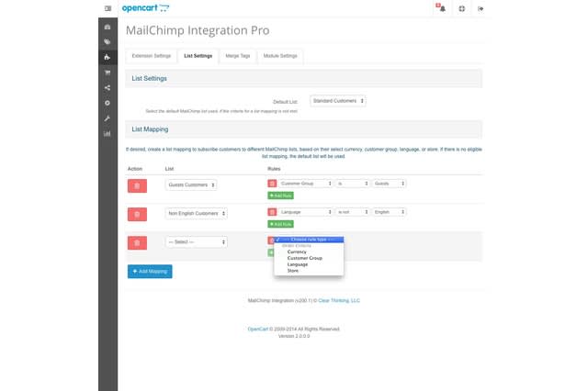This screenshot has height=391, width=588.
Task: Open the Default List dropdown
Action: (x=338, y=100)
